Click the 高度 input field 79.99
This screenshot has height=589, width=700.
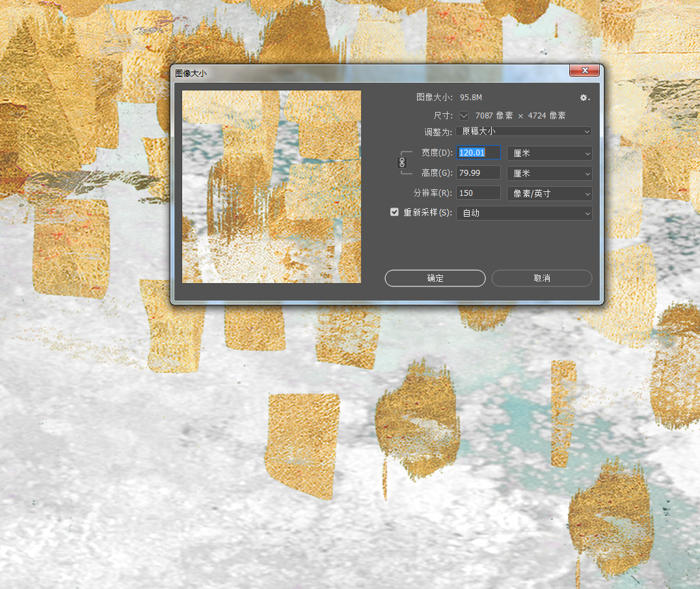tap(478, 173)
